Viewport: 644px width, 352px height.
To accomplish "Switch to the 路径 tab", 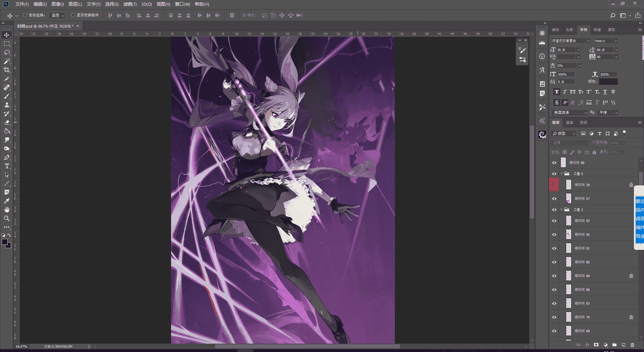I will click(x=584, y=123).
